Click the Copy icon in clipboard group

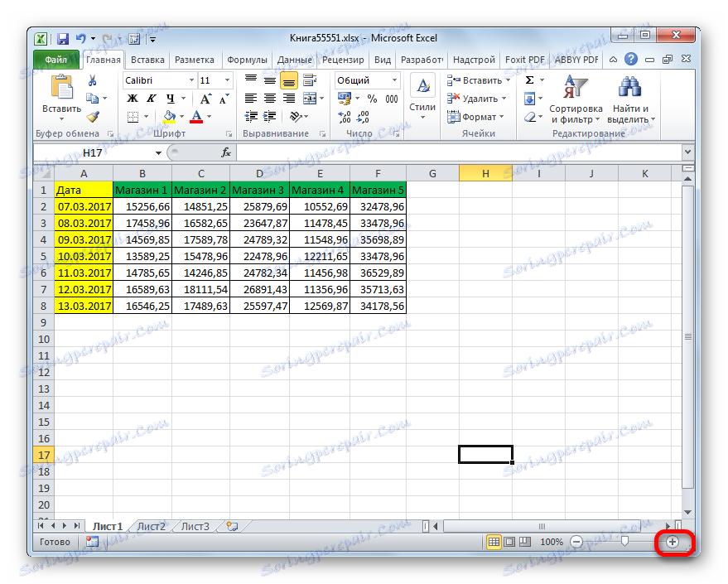point(93,99)
